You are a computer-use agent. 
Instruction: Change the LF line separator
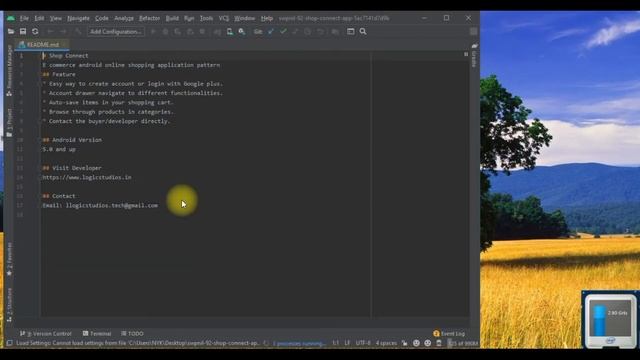click(347, 343)
